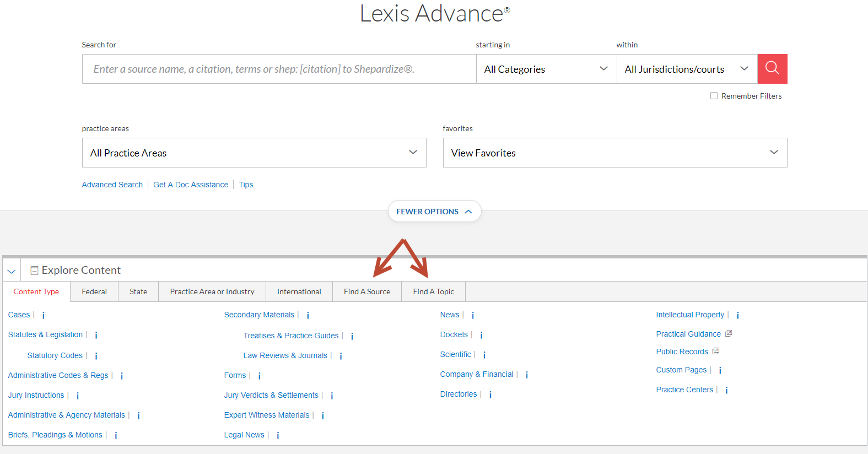The image size is (868, 454).
Task: Collapse the Explore Content panel chevron
Action: 12,271
